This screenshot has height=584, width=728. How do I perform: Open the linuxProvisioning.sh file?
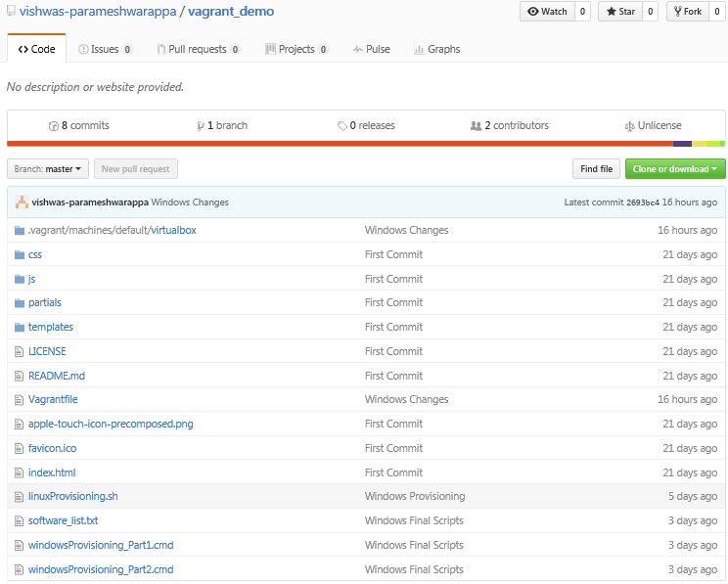coord(72,497)
